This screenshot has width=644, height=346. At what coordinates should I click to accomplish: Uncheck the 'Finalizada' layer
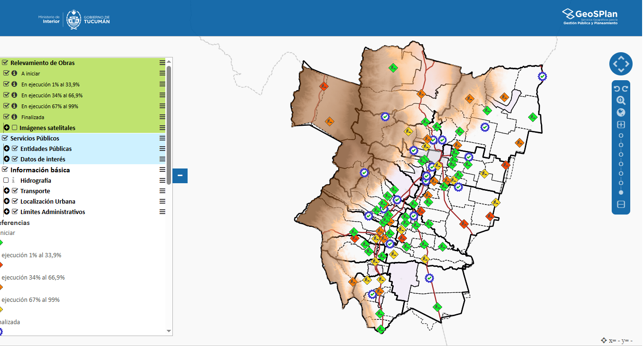click(6, 117)
